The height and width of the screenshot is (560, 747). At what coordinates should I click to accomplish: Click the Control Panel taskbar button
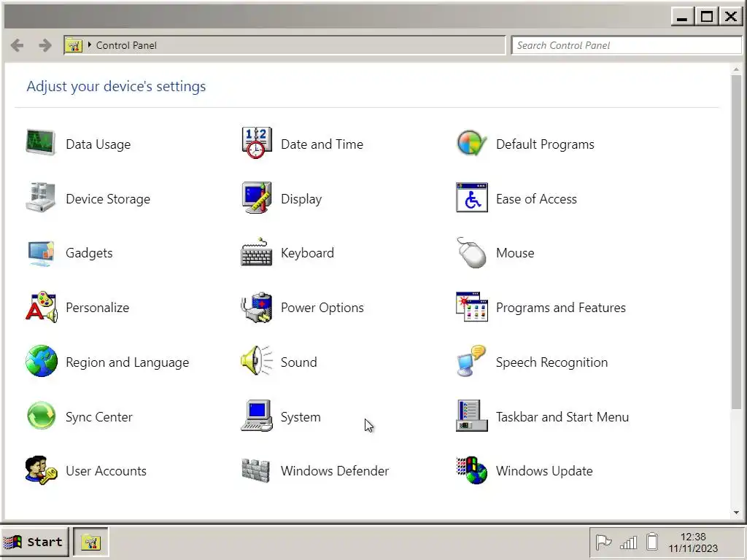(90, 542)
